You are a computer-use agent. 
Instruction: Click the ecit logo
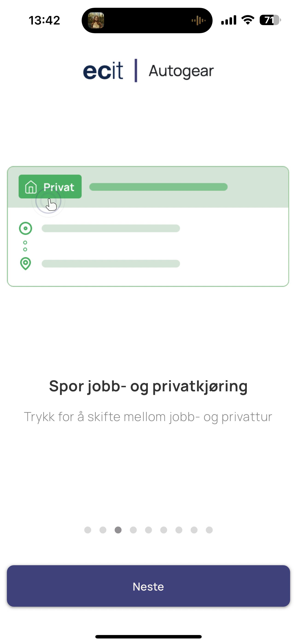103,71
